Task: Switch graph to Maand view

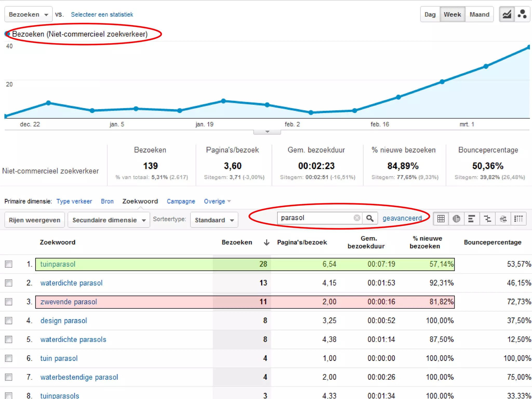Action: [479, 15]
